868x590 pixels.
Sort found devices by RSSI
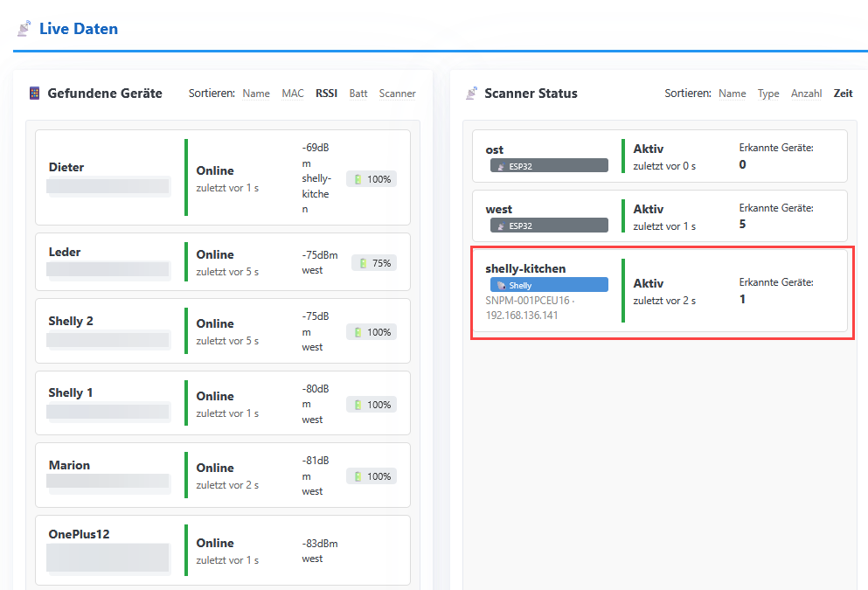pos(327,94)
